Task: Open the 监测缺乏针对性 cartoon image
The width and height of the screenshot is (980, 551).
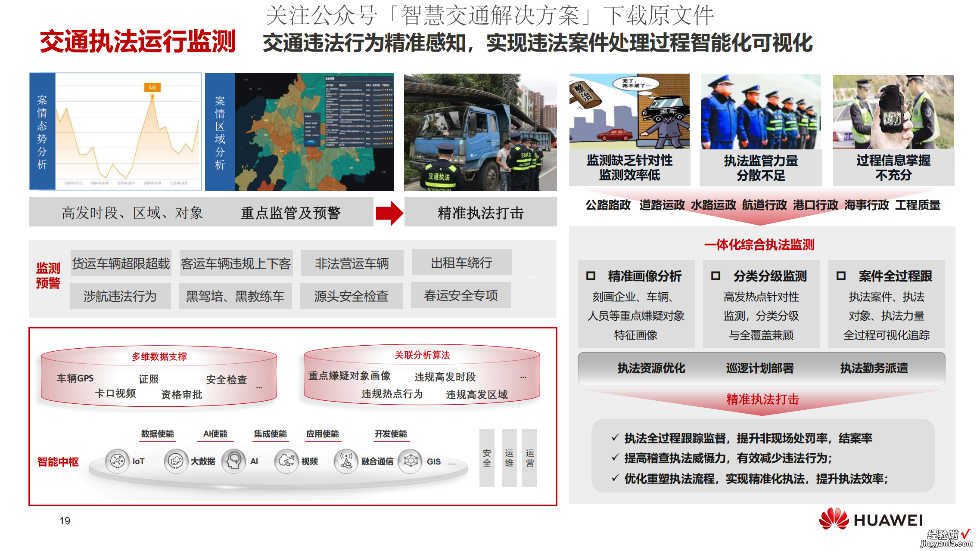Action: point(629,111)
